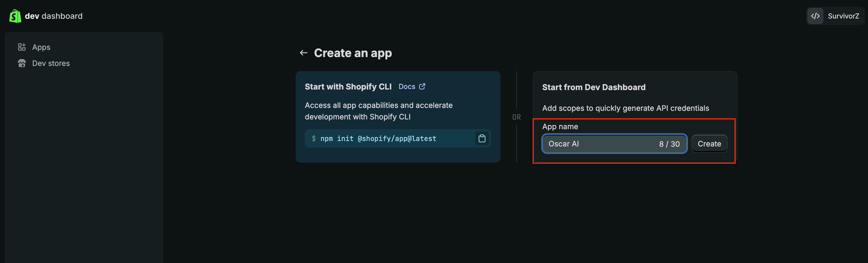The height and width of the screenshot is (263, 868).
Task: Click the Dev stores storefront icon
Action: (22, 63)
